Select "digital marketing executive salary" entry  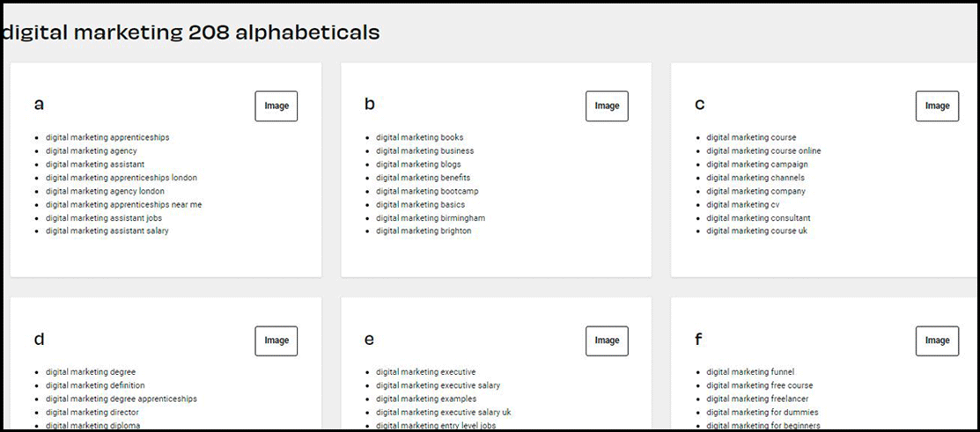[438, 385]
